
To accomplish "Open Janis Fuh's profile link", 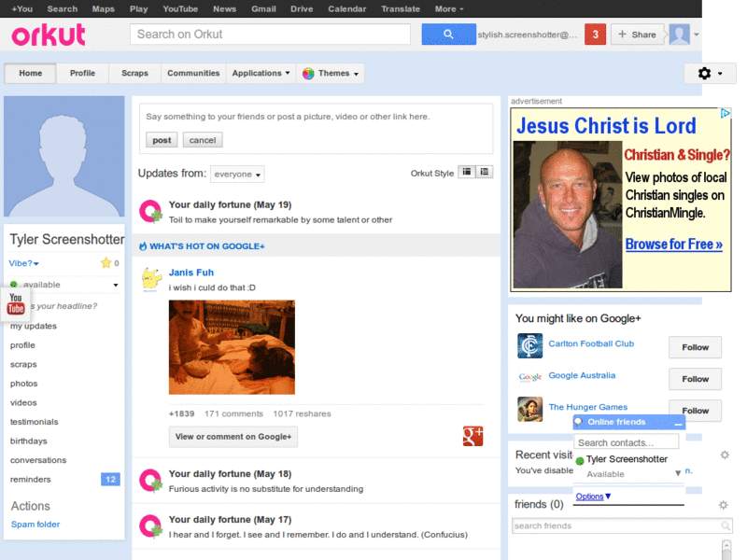I will click(x=191, y=273).
